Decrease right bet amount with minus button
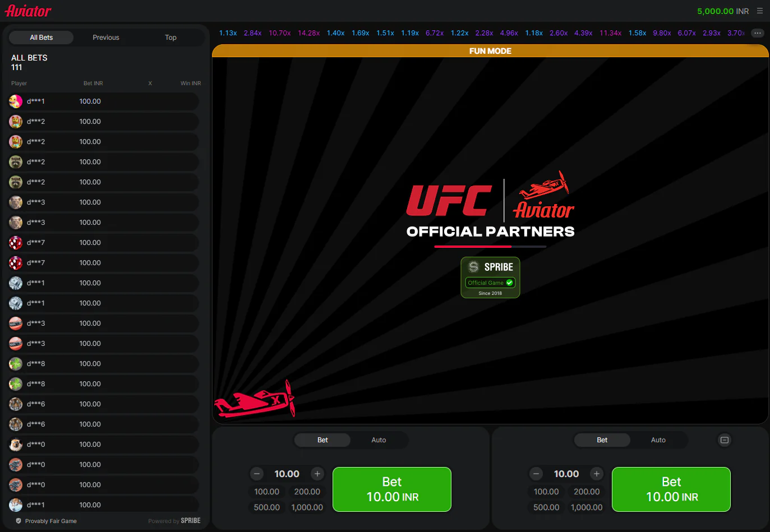Image resolution: width=770 pixels, height=532 pixels. coord(536,474)
